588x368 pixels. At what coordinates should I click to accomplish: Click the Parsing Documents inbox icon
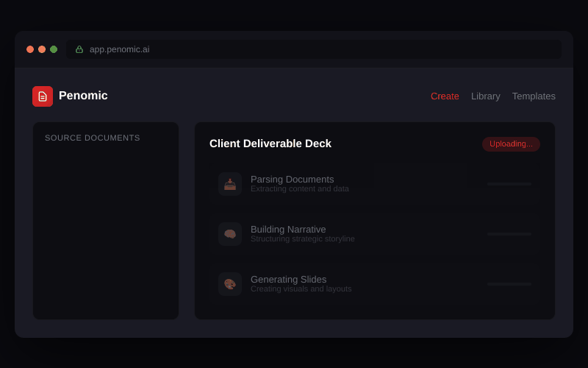click(x=230, y=184)
